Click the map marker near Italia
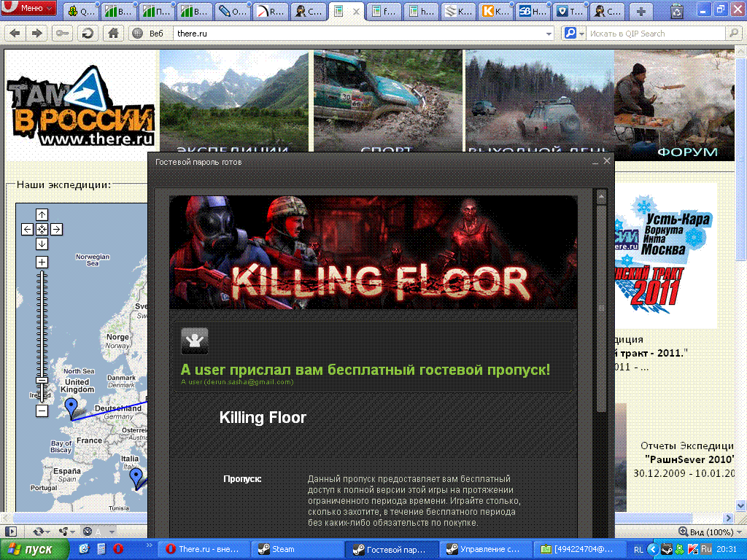 click(x=136, y=478)
